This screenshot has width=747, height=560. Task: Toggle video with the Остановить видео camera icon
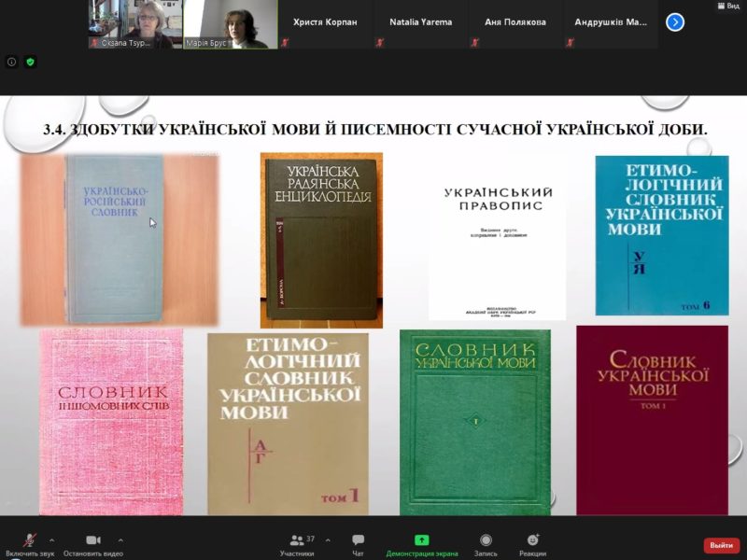pos(92,540)
